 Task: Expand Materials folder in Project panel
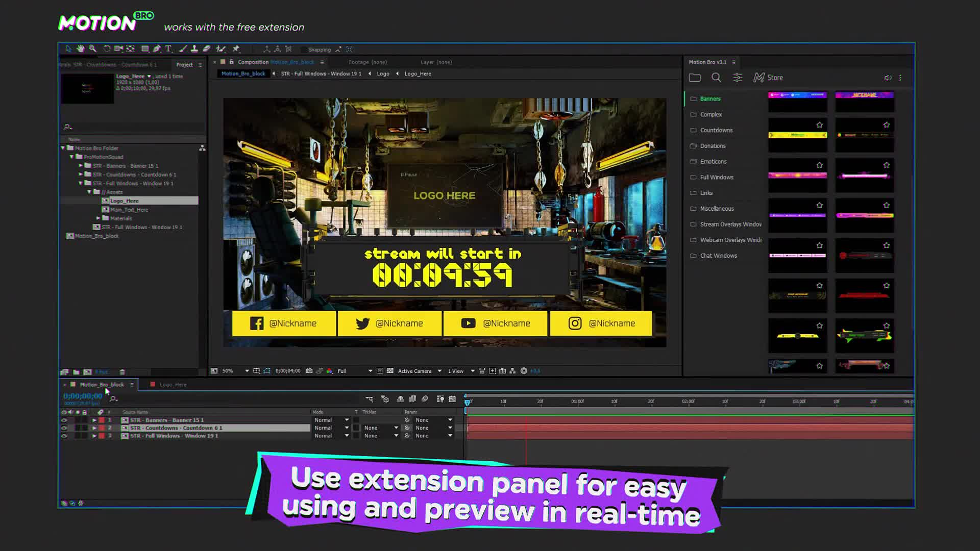(99, 218)
